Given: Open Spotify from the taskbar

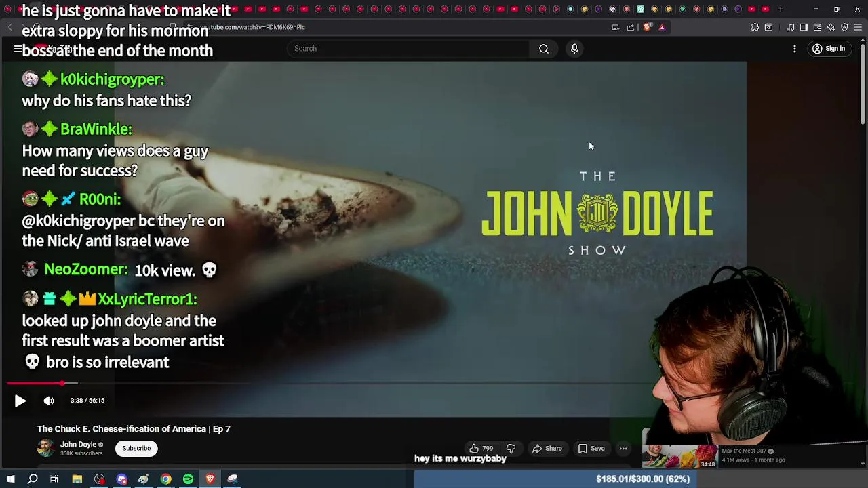Looking at the screenshot, I should [188, 479].
